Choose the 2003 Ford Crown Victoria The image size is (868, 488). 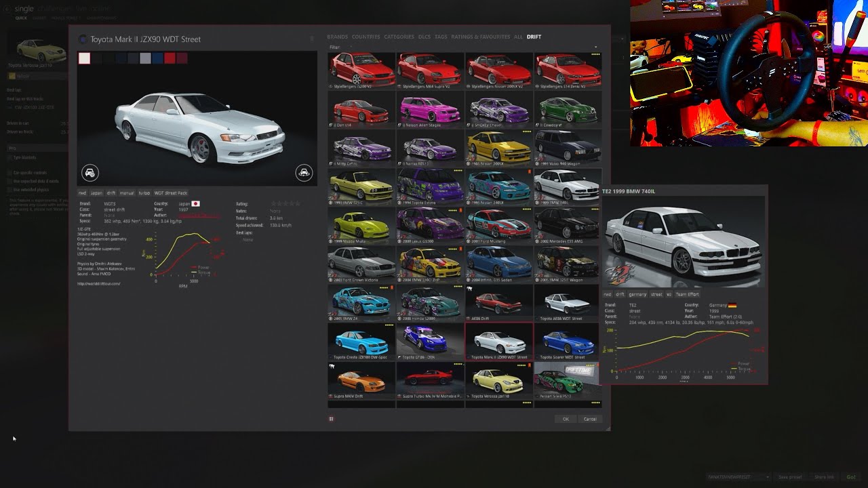(361, 264)
